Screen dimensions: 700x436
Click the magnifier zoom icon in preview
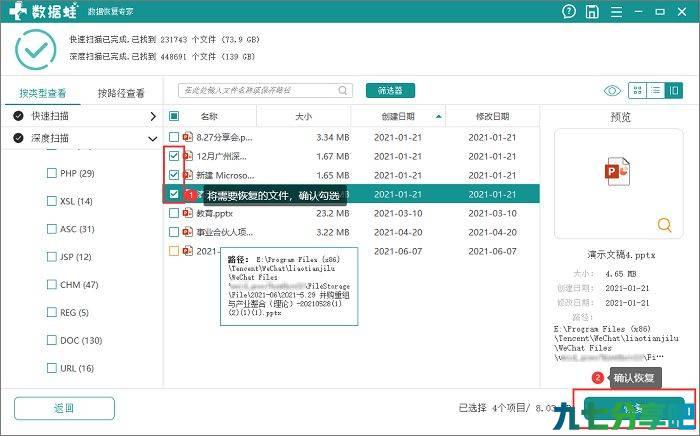[x=664, y=224]
